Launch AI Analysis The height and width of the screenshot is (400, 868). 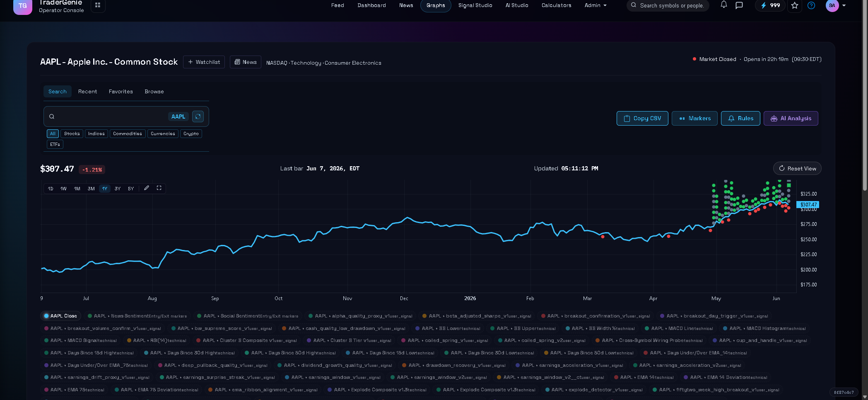coord(791,119)
